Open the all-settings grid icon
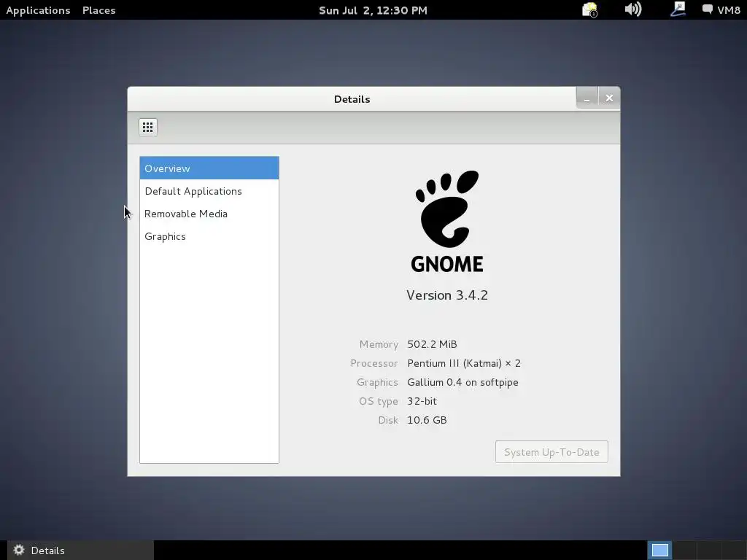This screenshot has width=747, height=560. [x=147, y=127]
